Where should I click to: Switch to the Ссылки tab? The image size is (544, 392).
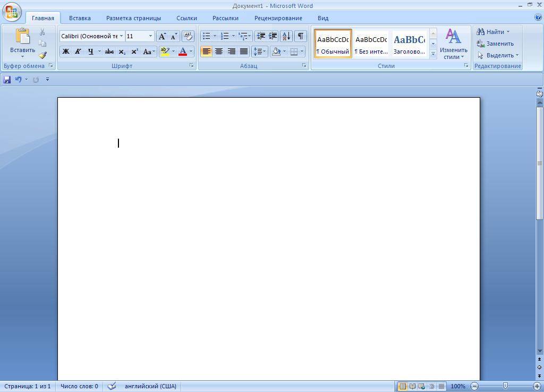[186, 18]
